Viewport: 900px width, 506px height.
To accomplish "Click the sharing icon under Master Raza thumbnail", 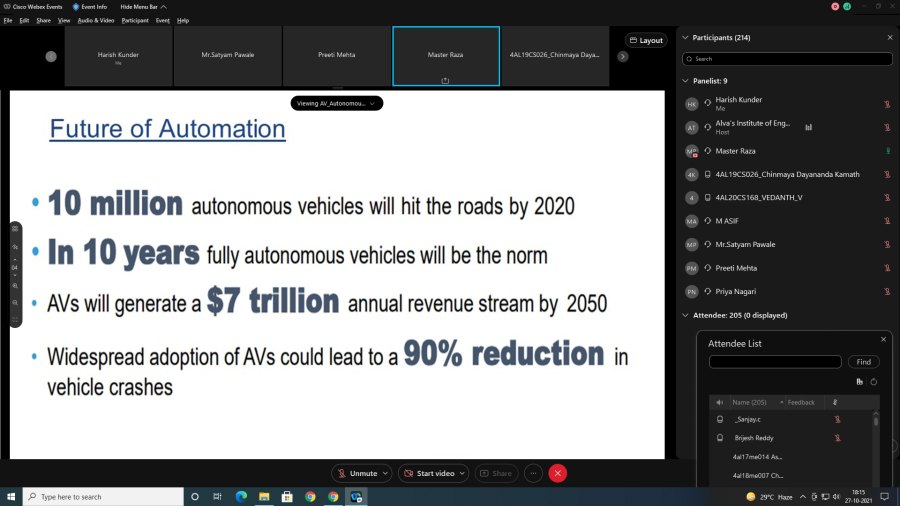I will tap(445, 81).
